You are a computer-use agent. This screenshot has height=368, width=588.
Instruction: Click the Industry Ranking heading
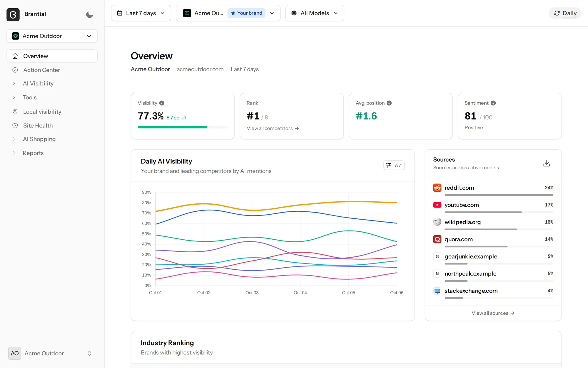coord(167,343)
